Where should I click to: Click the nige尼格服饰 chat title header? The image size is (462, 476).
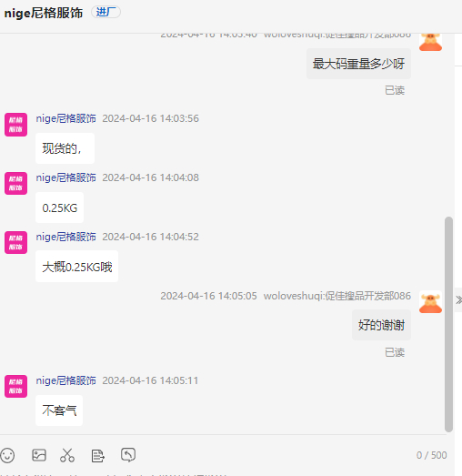[44, 13]
